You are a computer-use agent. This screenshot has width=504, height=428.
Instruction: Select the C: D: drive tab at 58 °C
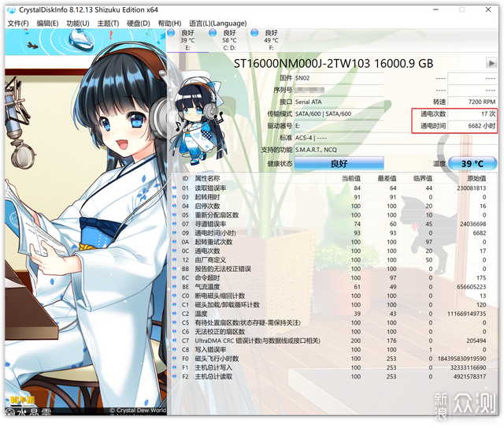[x=229, y=40]
